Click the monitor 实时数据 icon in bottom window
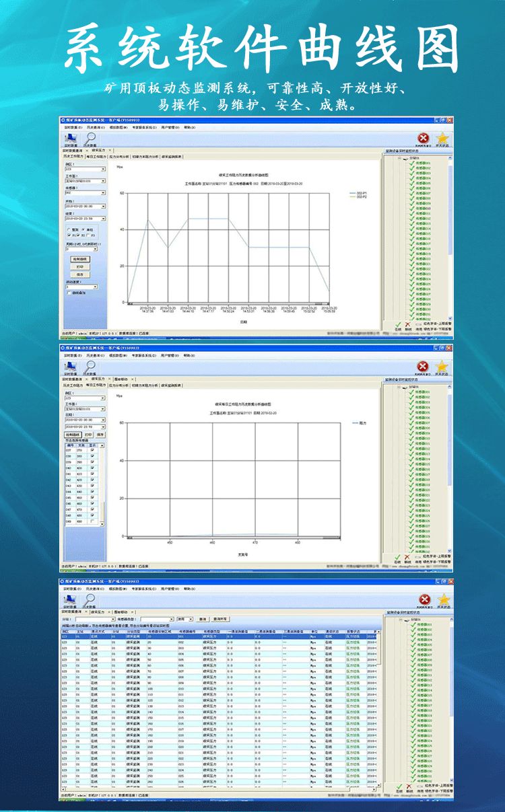Viewport: 505px width, 812px height. pos(70,599)
